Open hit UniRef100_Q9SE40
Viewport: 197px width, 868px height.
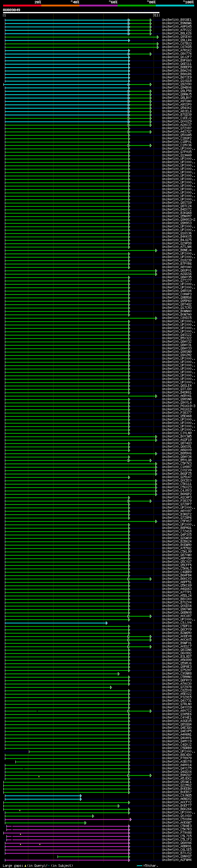pyautogui.click(x=177, y=37)
